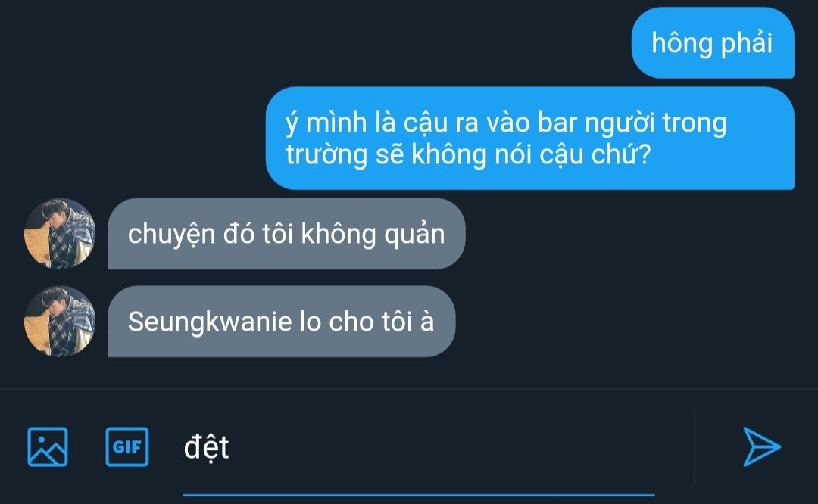Click the word "phải" in the top bubble
Screen dimensions: 818x504
coord(746,42)
